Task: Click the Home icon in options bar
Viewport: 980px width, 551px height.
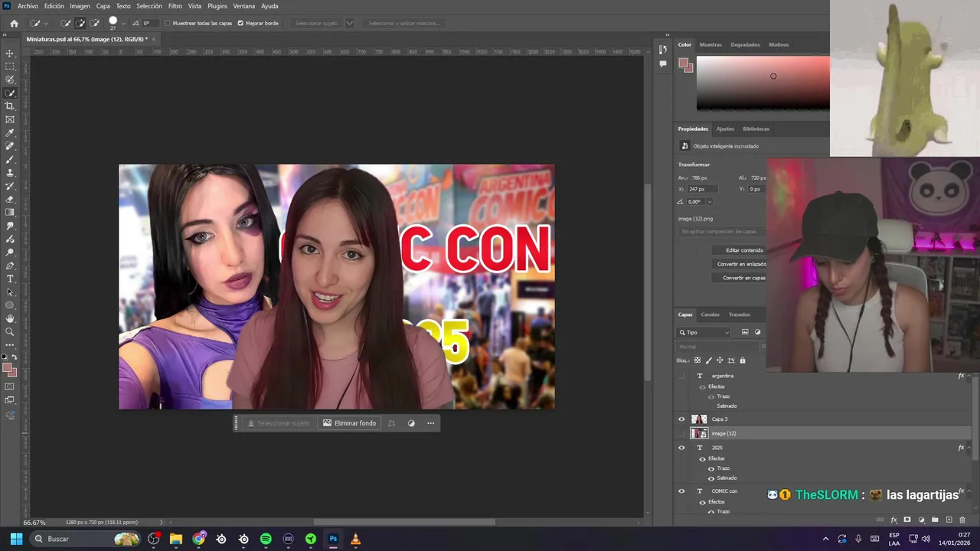Action: tap(14, 23)
